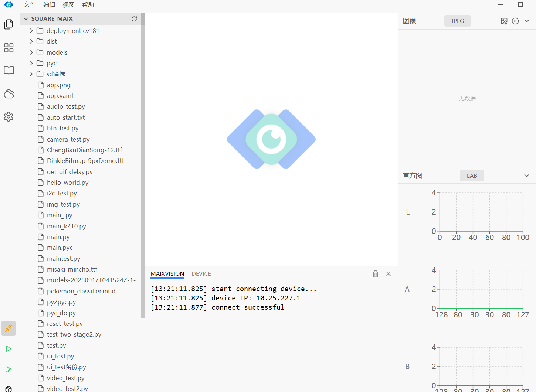Open the file explorer sidebar view
Screen dimensions: 536x392
pyautogui.click(x=9, y=24)
